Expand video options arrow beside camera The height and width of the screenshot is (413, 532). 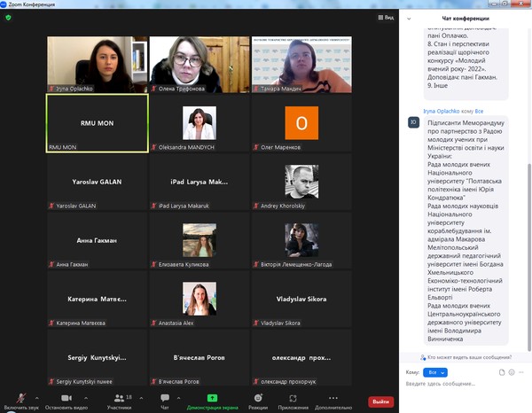click(x=87, y=396)
